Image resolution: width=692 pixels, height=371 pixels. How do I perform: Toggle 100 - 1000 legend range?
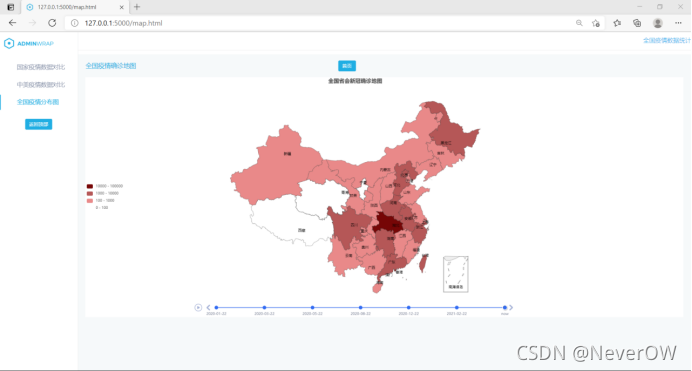click(101, 200)
